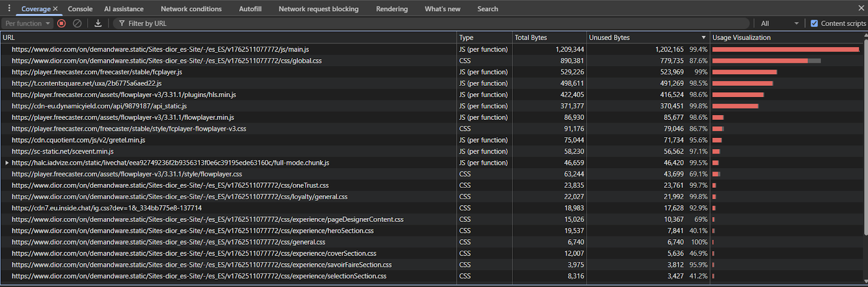Open the All type filter dropdown
868x287 pixels.
point(779,23)
